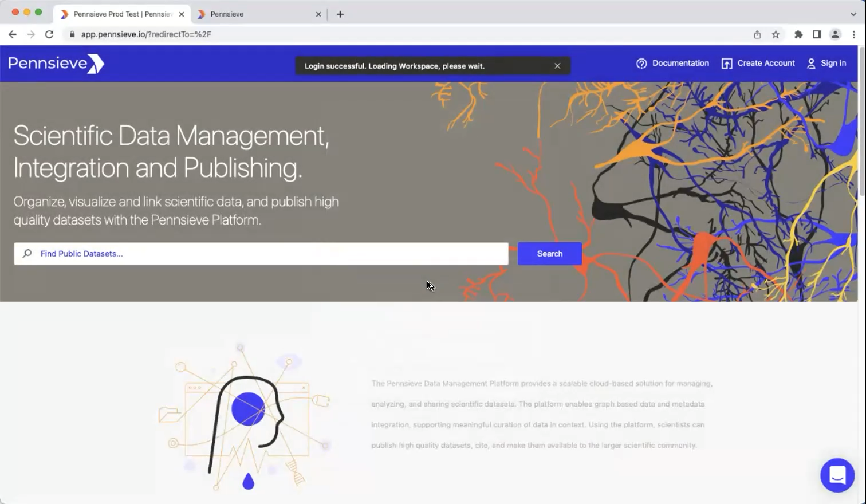Share this page via share icon

(757, 34)
